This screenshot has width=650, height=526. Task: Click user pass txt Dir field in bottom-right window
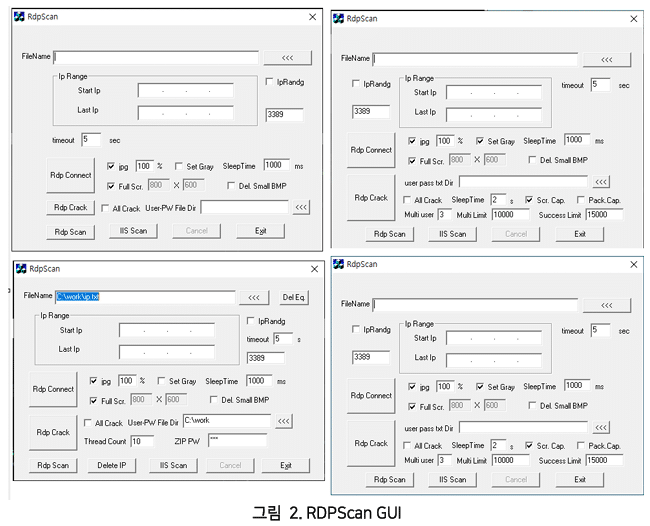tap(524, 427)
